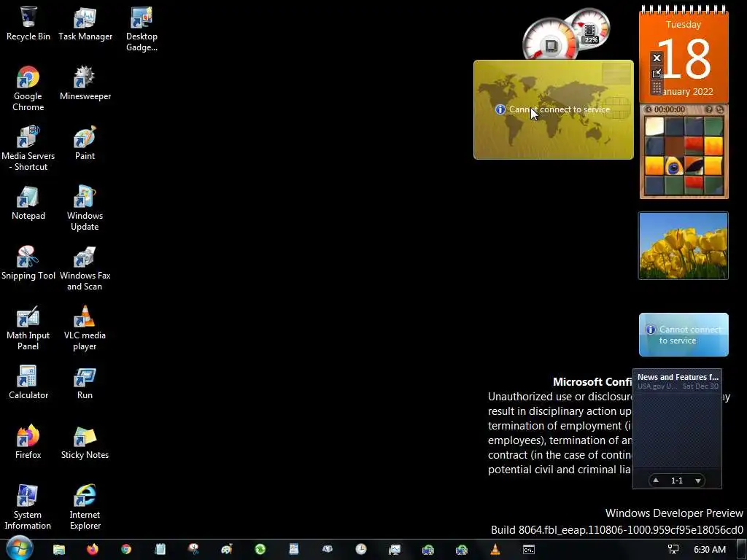The height and width of the screenshot is (560, 747).
Task: Click the bird's beak puzzle tile
Action: (x=694, y=166)
